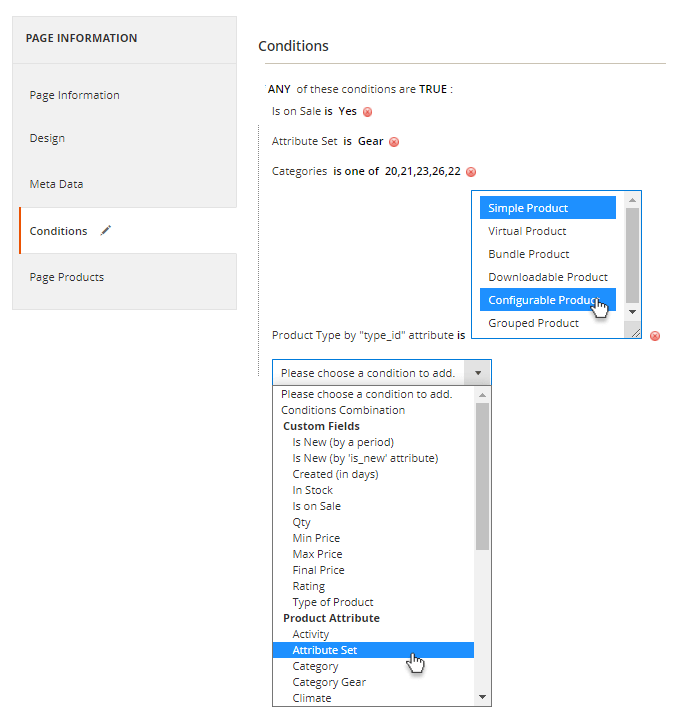
Task: Open the Page Information tab
Action: coord(75,95)
